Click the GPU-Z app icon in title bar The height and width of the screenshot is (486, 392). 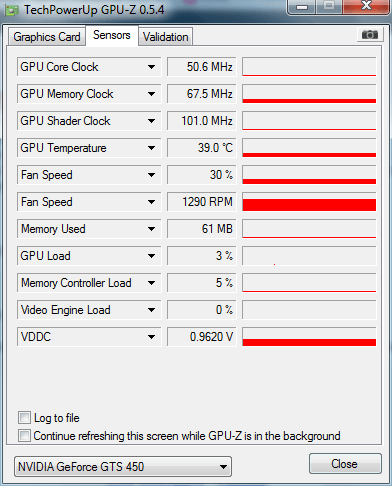click(x=12, y=10)
